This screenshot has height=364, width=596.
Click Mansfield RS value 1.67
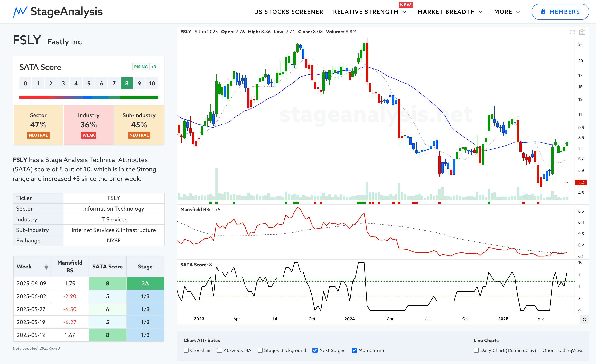click(70, 335)
